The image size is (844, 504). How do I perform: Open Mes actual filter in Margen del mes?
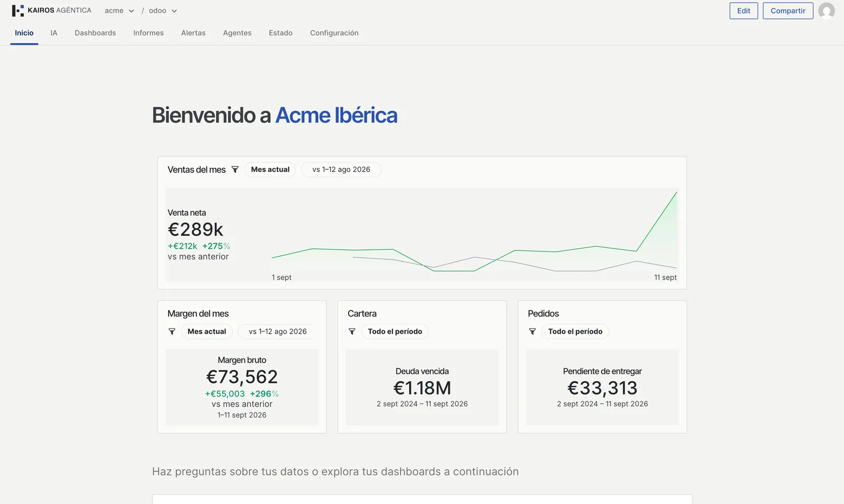point(207,332)
